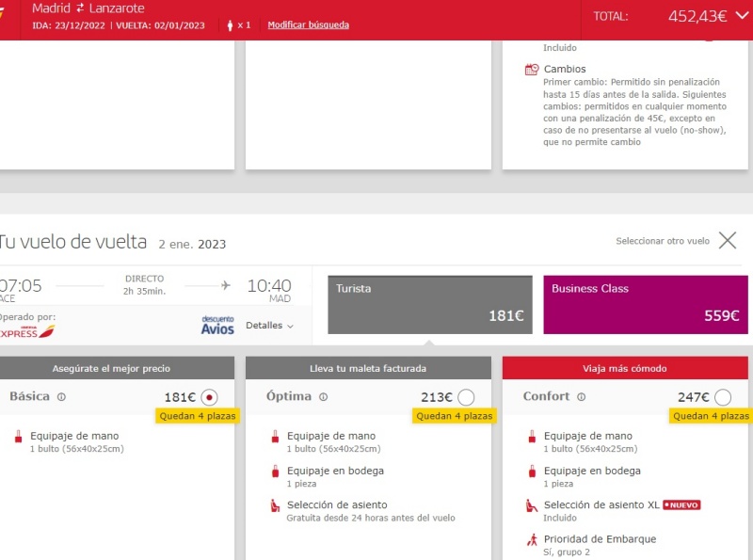Image resolution: width=753 pixels, height=560 pixels.
Task: Click the Modificar búsqueda link
Action: coord(308,24)
